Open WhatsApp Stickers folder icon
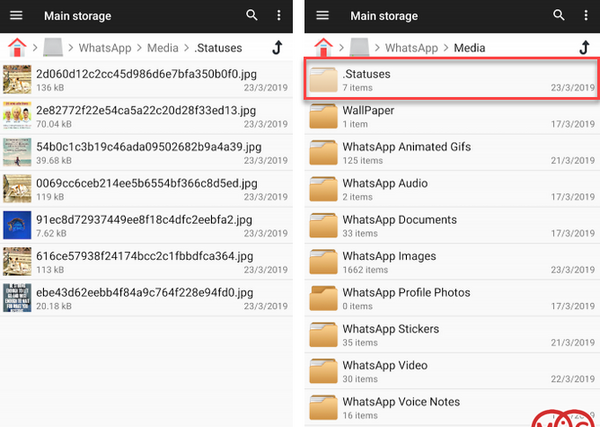The height and width of the screenshot is (427, 600). (323, 334)
